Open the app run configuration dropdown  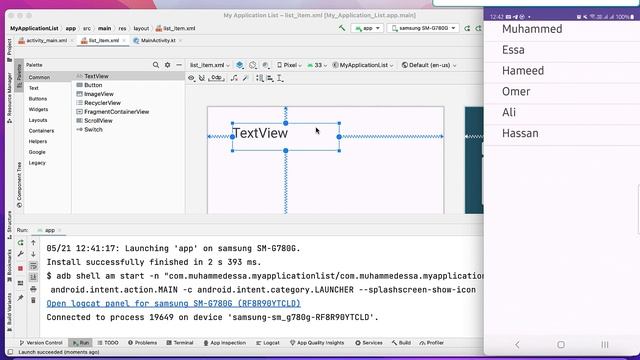pyautogui.click(x=367, y=28)
